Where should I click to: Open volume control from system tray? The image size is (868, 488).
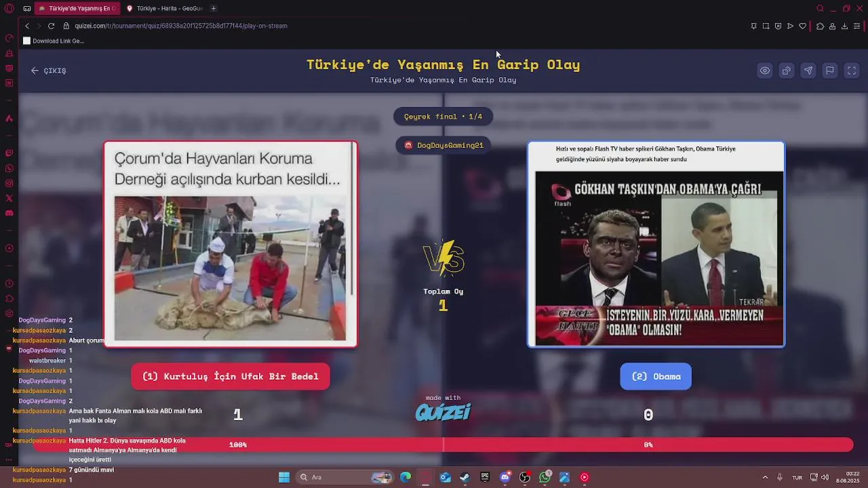pyautogui.click(x=825, y=477)
